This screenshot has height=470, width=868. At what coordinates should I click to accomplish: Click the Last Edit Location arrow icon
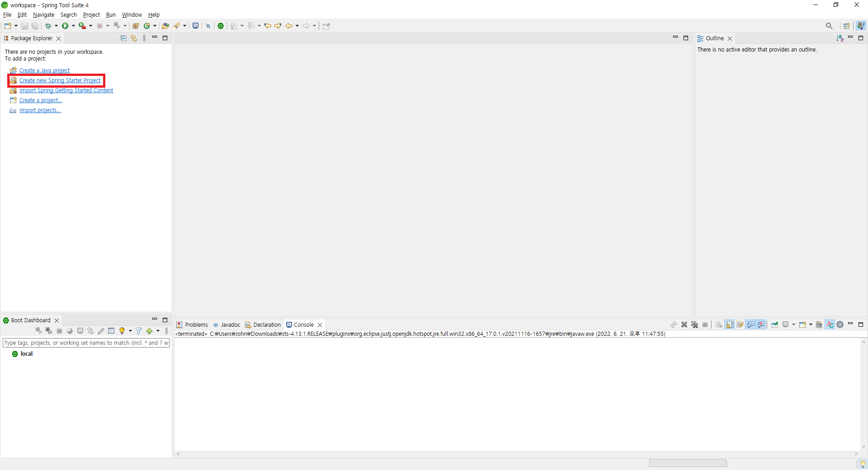[x=268, y=26]
